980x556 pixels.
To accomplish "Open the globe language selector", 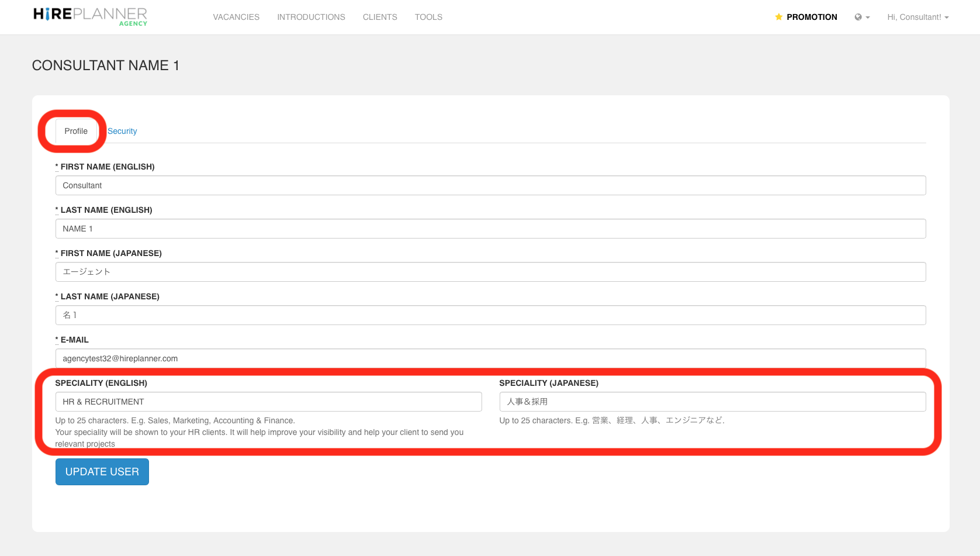I will coord(861,17).
